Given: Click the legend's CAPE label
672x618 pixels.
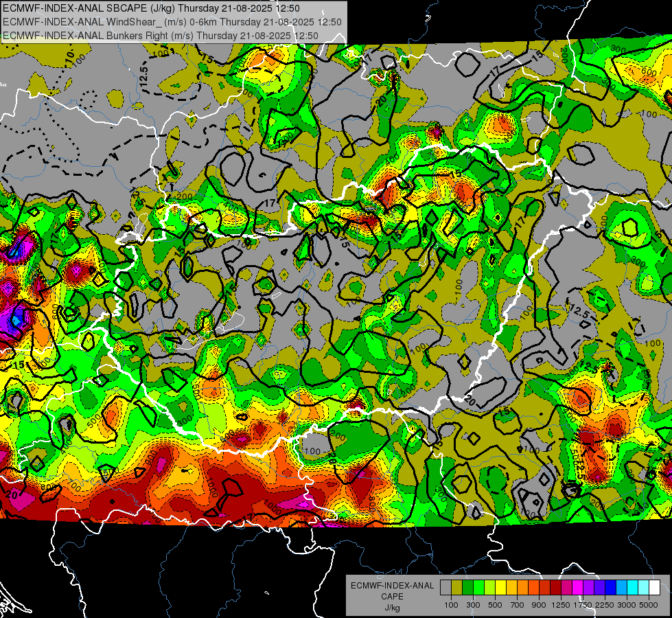Looking at the screenshot, I should [x=392, y=596].
